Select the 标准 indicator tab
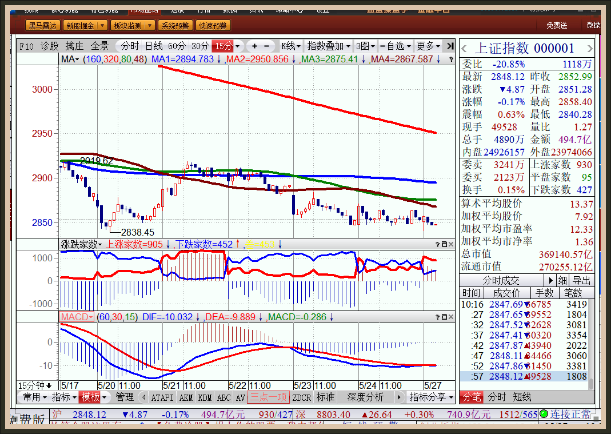 (x=325, y=397)
